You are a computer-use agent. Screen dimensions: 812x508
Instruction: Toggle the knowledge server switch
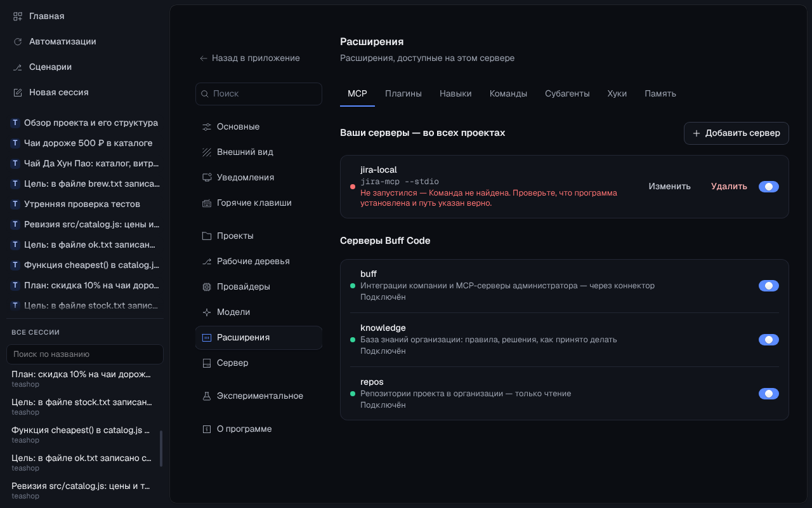pyautogui.click(x=769, y=340)
